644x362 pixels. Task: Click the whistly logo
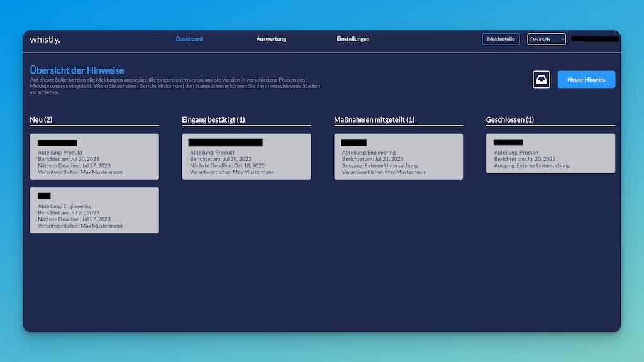click(x=45, y=40)
